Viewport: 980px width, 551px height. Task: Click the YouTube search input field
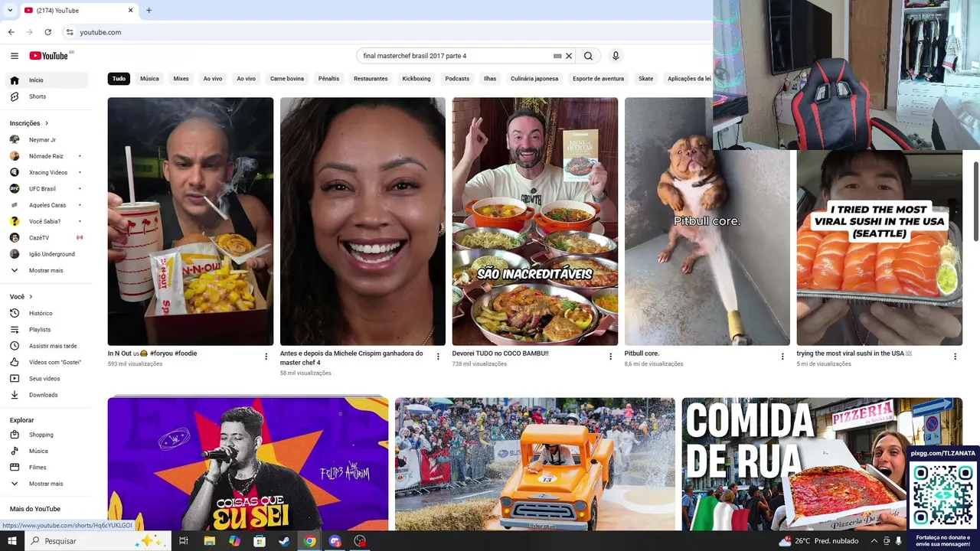(x=456, y=56)
